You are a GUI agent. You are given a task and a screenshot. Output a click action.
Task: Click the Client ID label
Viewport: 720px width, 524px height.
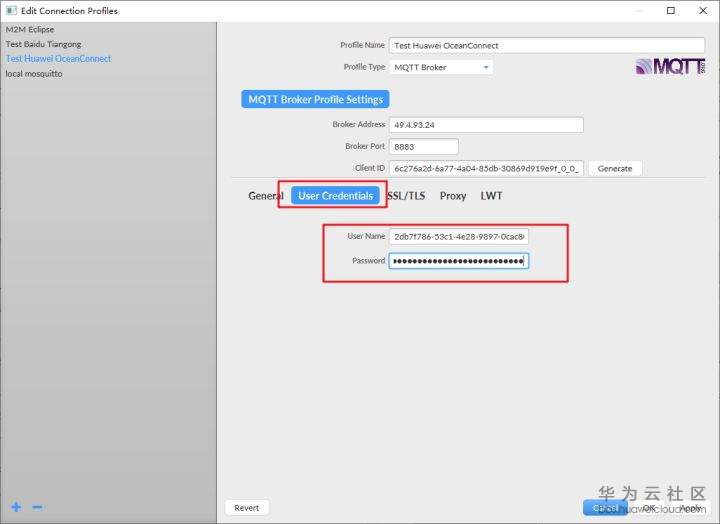(x=370, y=168)
